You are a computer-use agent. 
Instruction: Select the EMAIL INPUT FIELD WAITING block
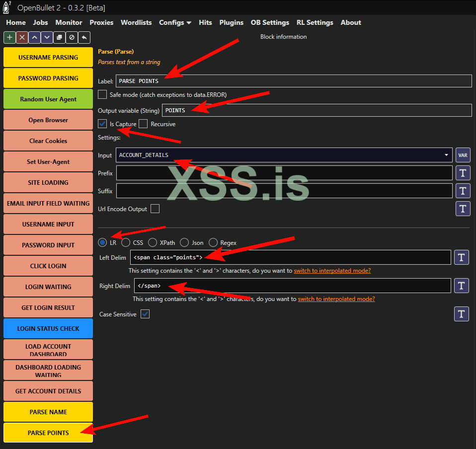48,204
